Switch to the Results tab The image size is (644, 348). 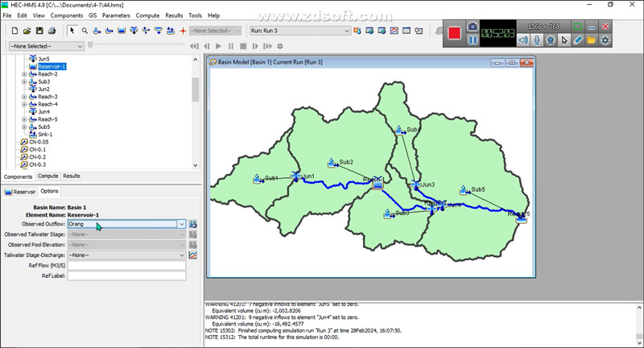tap(72, 176)
